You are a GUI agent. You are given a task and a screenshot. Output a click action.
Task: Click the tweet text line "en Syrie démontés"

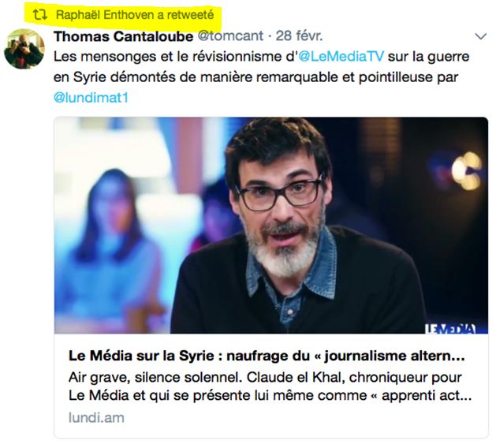click(x=115, y=77)
